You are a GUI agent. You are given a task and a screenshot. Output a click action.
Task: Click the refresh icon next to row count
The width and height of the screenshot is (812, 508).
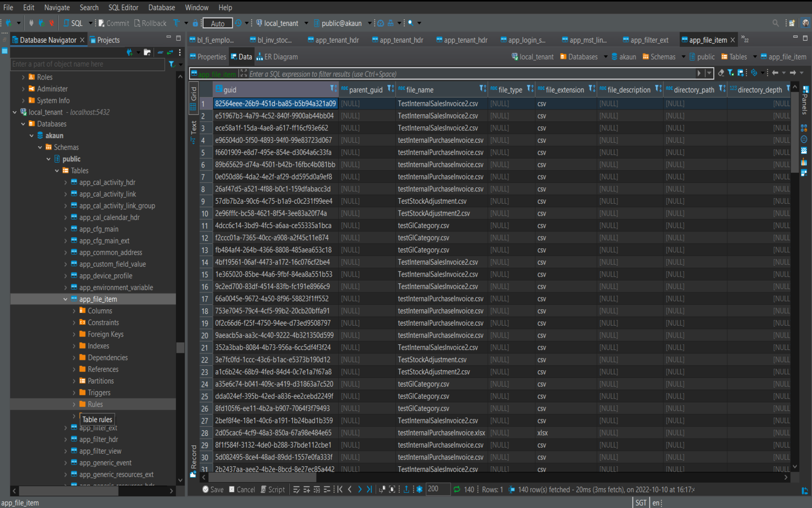pyautogui.click(x=457, y=489)
